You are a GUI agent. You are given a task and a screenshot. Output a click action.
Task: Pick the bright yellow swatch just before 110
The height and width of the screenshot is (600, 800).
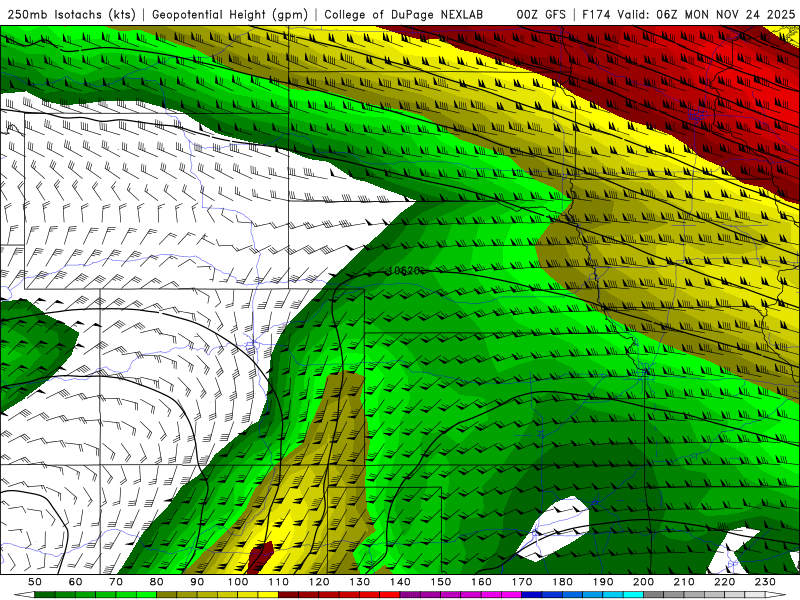tap(268, 595)
